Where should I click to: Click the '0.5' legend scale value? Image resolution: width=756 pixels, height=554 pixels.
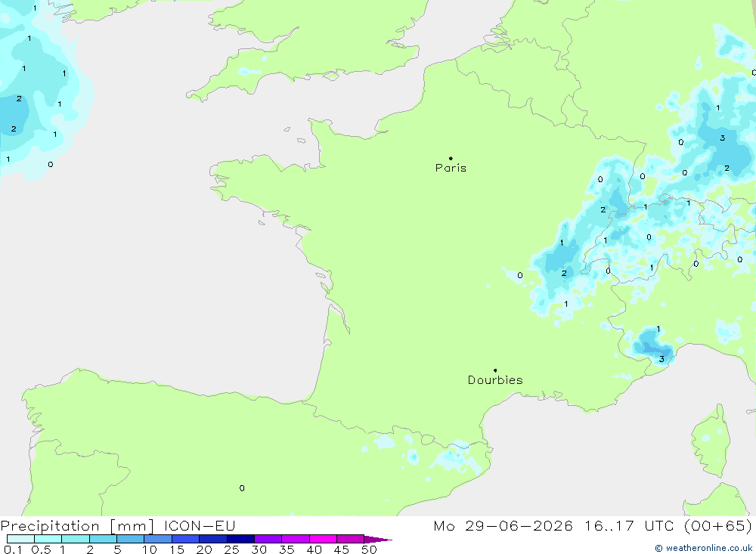point(41,549)
